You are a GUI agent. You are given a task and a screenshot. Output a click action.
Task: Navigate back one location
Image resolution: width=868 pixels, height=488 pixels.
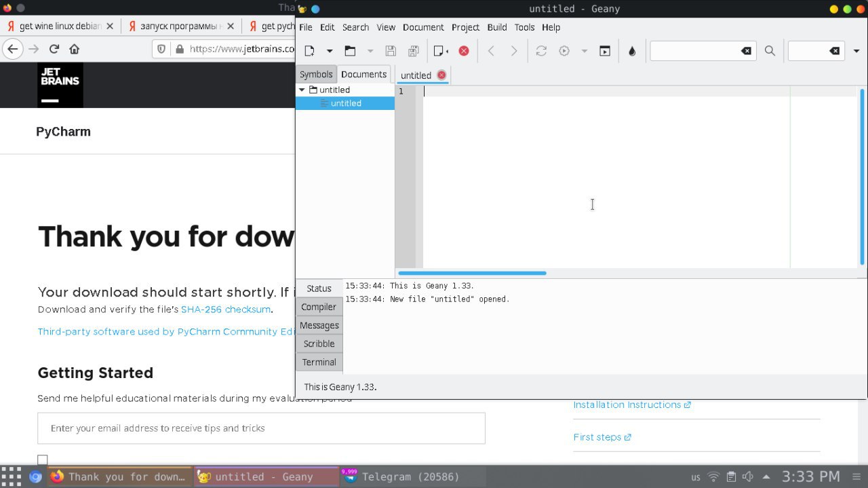pos(492,51)
